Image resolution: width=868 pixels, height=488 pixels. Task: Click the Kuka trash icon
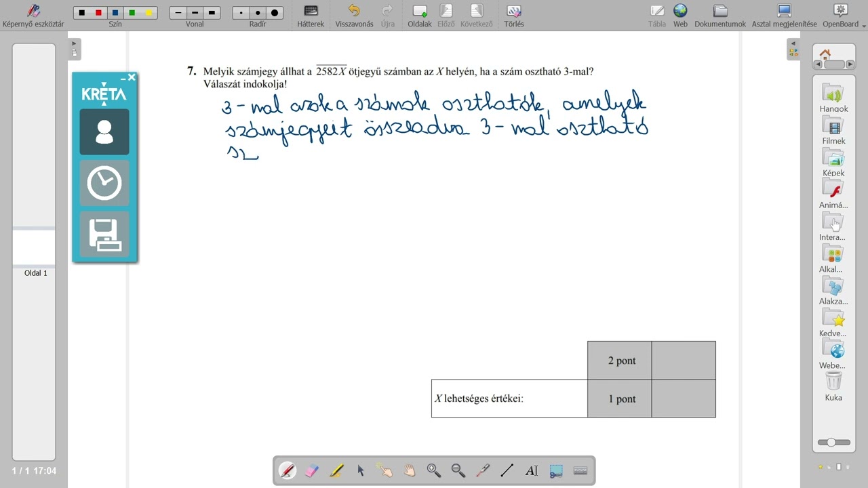click(833, 386)
